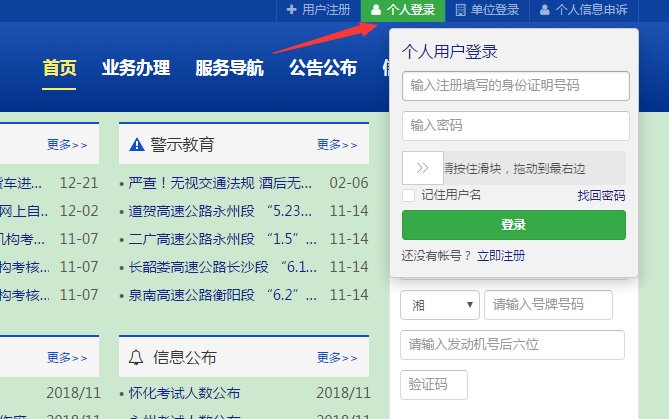
Task: Focus the 请输入号牌号码 field
Action: click(x=548, y=305)
